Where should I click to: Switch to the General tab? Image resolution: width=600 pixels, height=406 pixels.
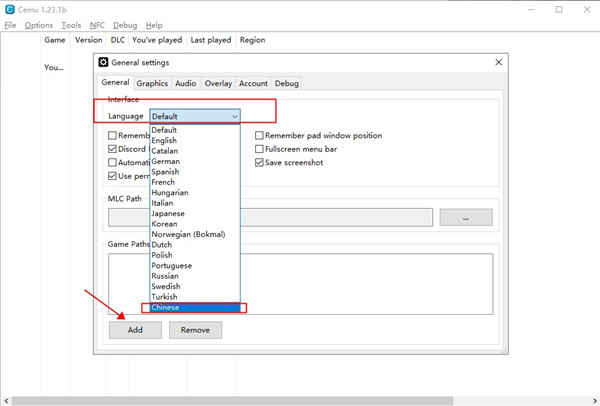(x=115, y=82)
